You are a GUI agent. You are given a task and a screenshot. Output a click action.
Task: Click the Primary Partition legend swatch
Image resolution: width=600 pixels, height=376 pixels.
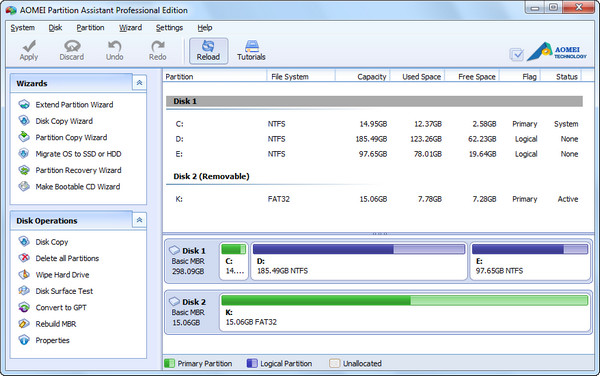click(169, 363)
